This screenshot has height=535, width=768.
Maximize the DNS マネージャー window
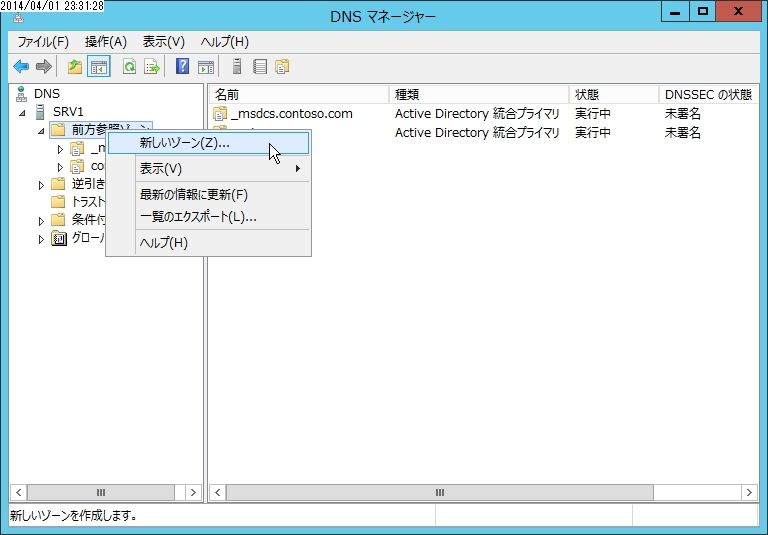(702, 12)
